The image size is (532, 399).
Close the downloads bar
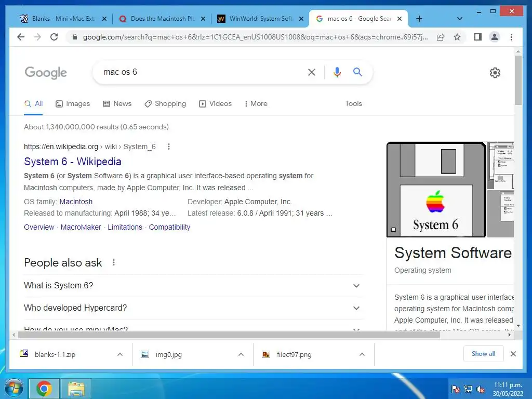513,354
